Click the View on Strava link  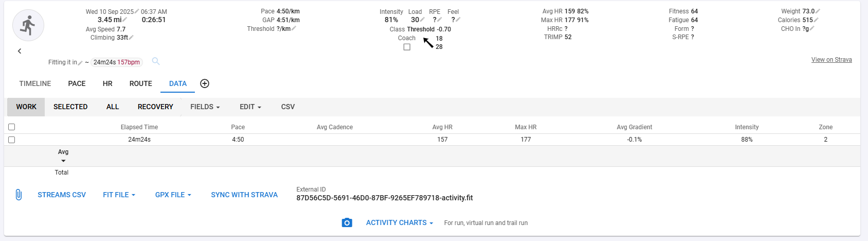click(x=831, y=60)
